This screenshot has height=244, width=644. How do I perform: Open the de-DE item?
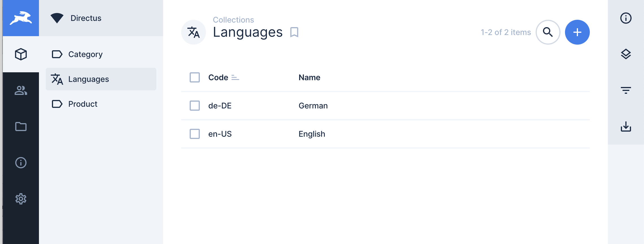(x=220, y=106)
